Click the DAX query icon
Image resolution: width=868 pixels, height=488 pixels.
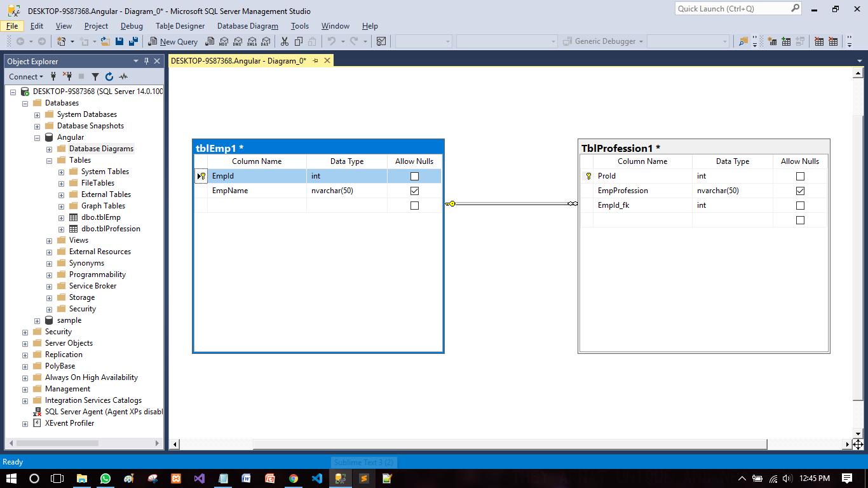[x=265, y=41]
